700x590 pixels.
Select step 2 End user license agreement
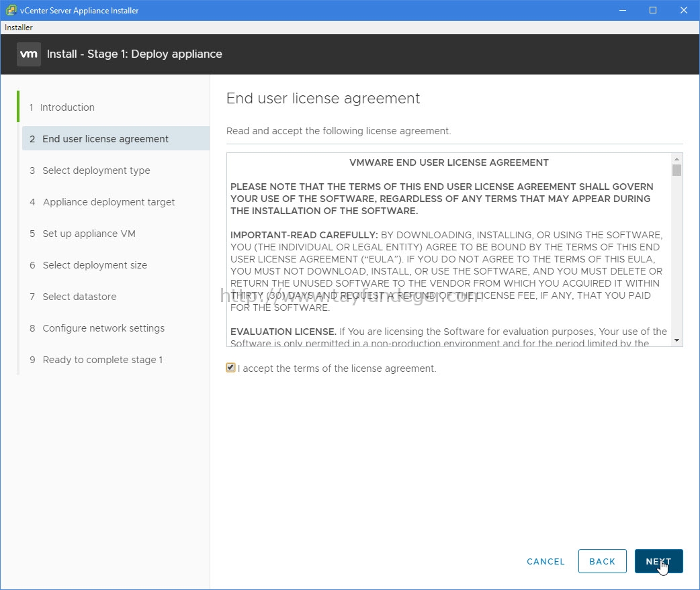tap(116, 139)
